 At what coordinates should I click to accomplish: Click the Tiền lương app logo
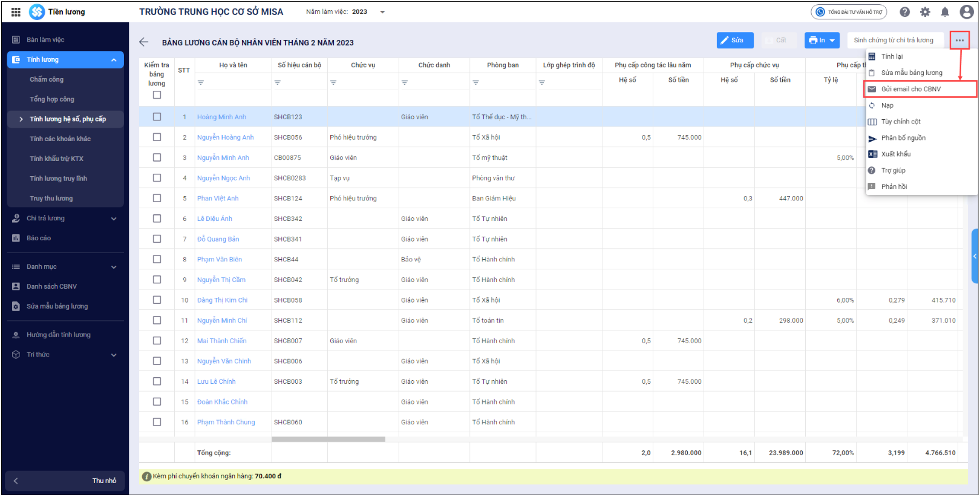37,12
